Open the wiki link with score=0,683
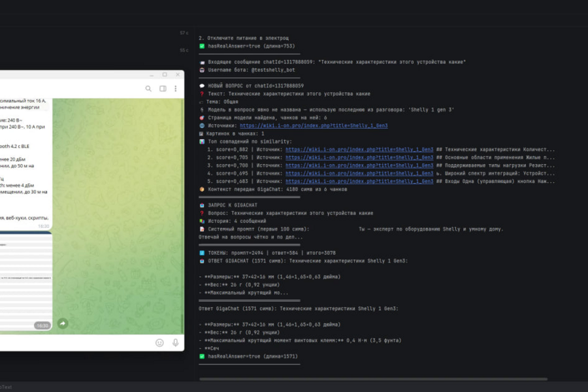 (359, 181)
